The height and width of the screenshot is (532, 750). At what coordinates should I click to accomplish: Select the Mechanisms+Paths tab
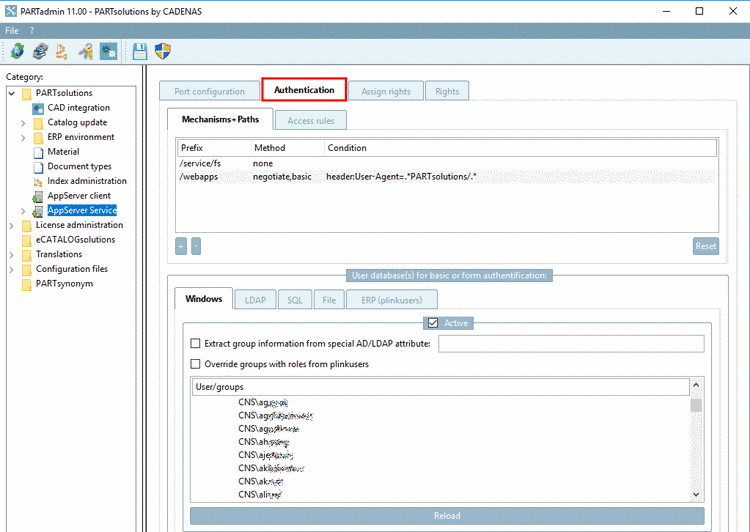[220, 119]
